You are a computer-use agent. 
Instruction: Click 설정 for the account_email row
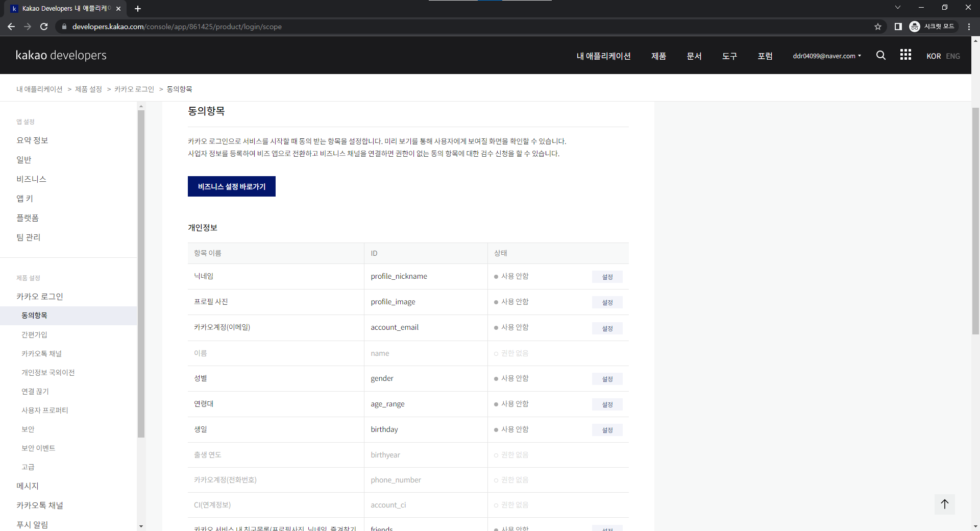coord(607,328)
